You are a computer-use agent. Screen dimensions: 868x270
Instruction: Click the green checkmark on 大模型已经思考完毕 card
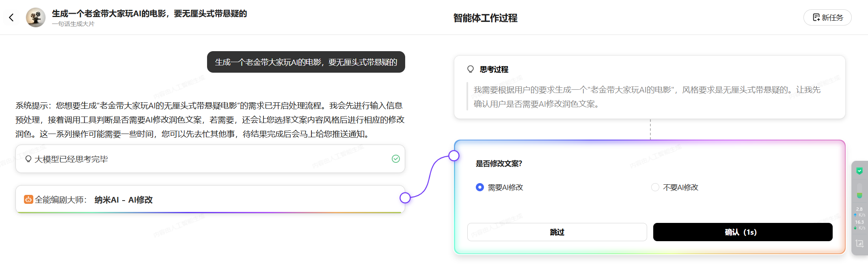[396, 159]
